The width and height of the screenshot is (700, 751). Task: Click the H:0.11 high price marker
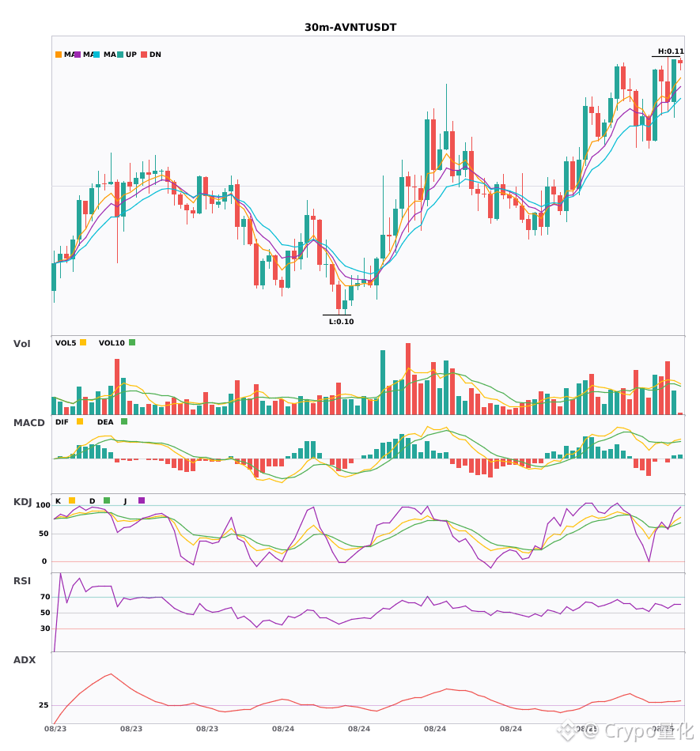coord(671,51)
